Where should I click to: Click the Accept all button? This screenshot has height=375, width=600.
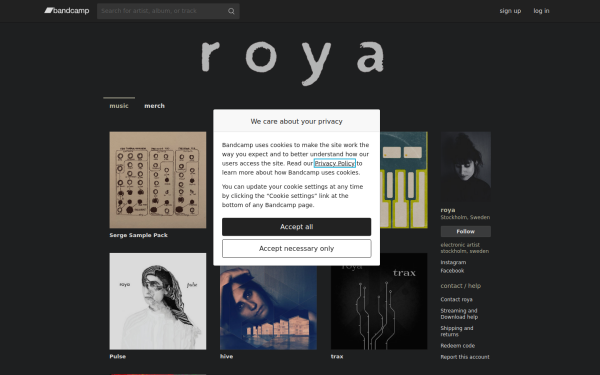point(297,227)
